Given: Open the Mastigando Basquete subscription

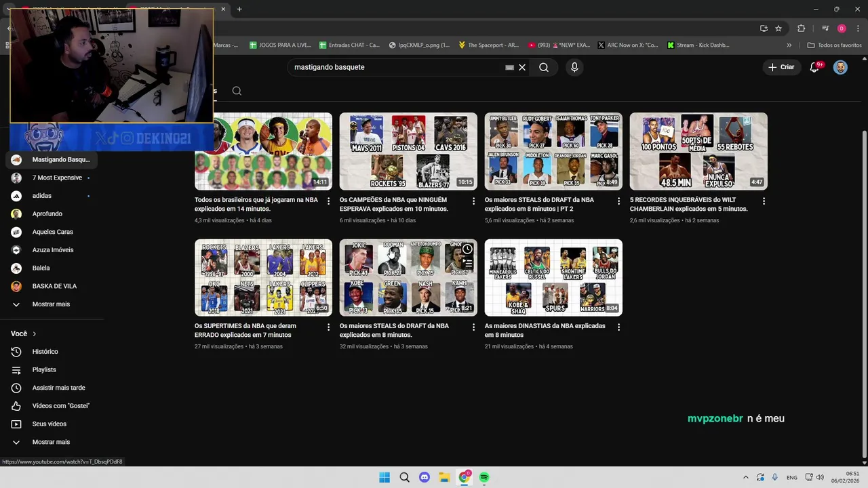Looking at the screenshot, I should (x=52, y=160).
